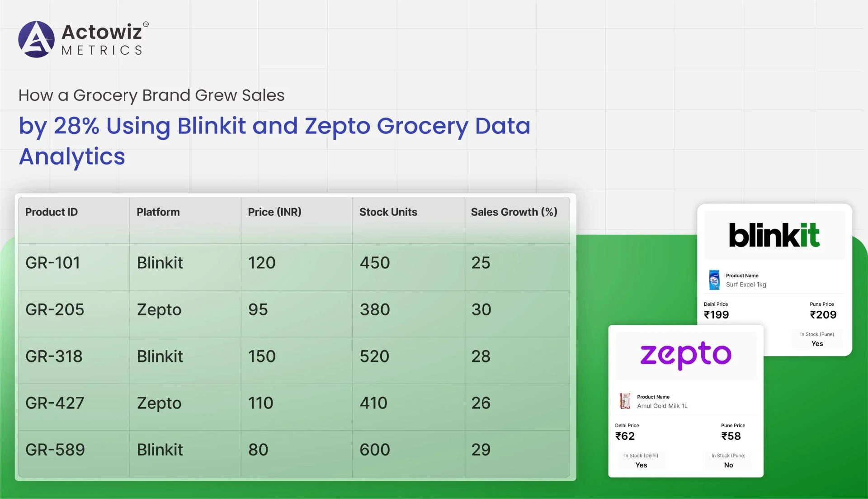Select the Blinkit logo
This screenshot has height=499, width=868.
click(x=774, y=235)
